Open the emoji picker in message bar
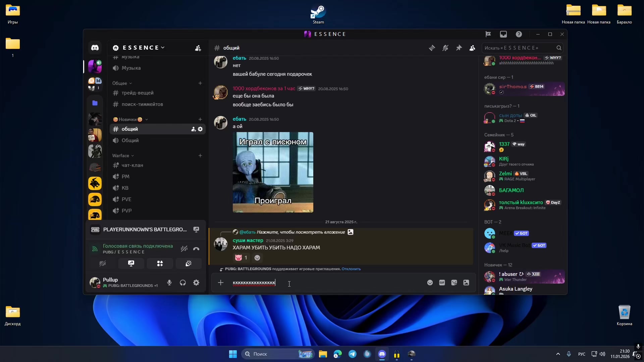644x362 pixels. click(x=430, y=283)
